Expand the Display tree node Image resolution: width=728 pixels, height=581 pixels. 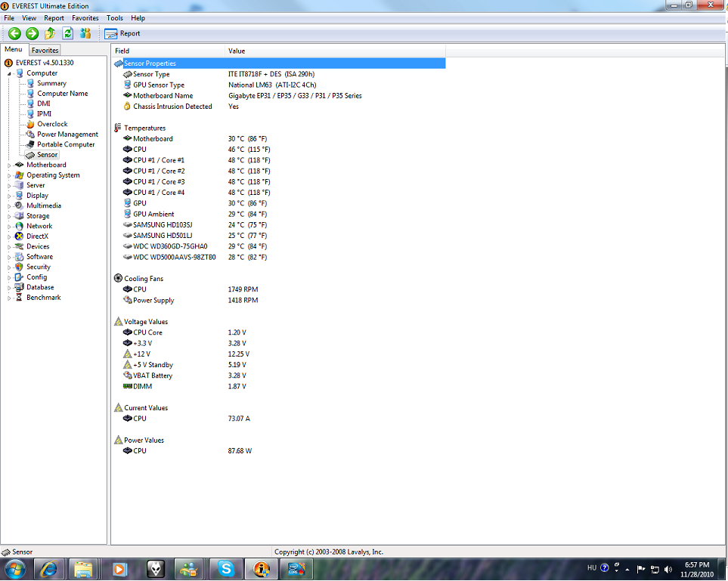coord(9,196)
